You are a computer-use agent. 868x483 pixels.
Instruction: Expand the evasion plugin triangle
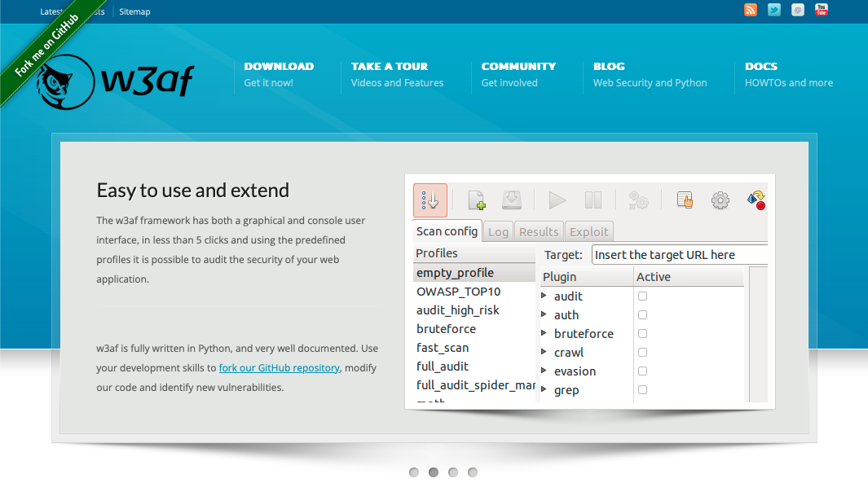coord(544,371)
